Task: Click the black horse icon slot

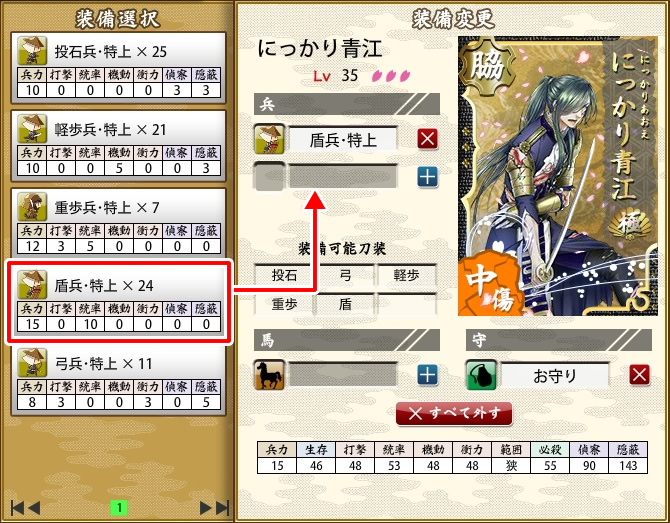Action: tap(269, 375)
